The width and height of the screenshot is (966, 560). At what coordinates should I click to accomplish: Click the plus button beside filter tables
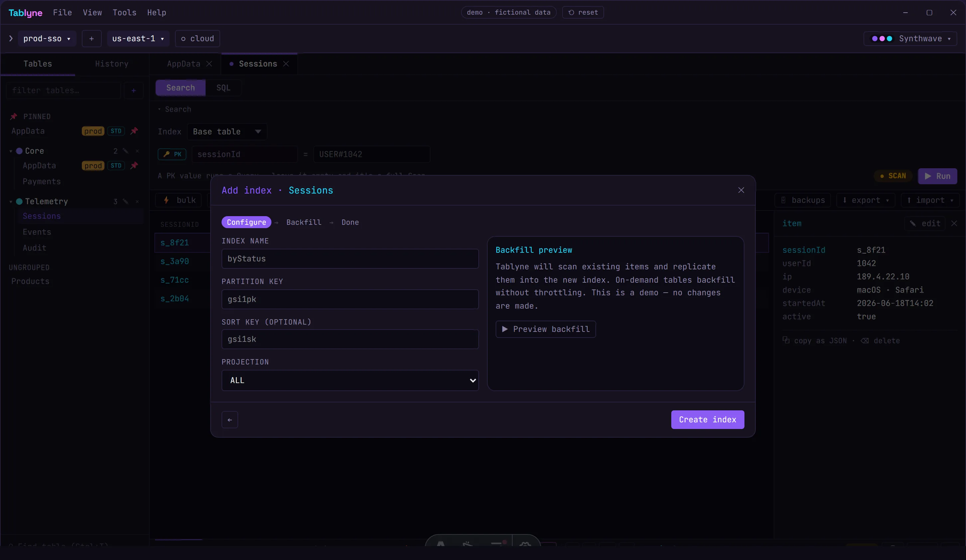click(x=133, y=90)
